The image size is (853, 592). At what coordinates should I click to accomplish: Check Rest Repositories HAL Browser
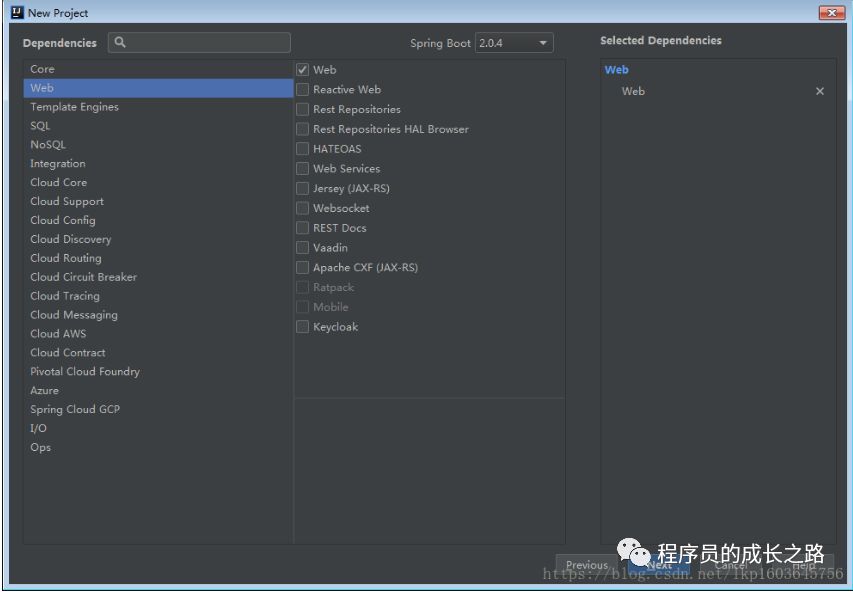pyautogui.click(x=302, y=129)
